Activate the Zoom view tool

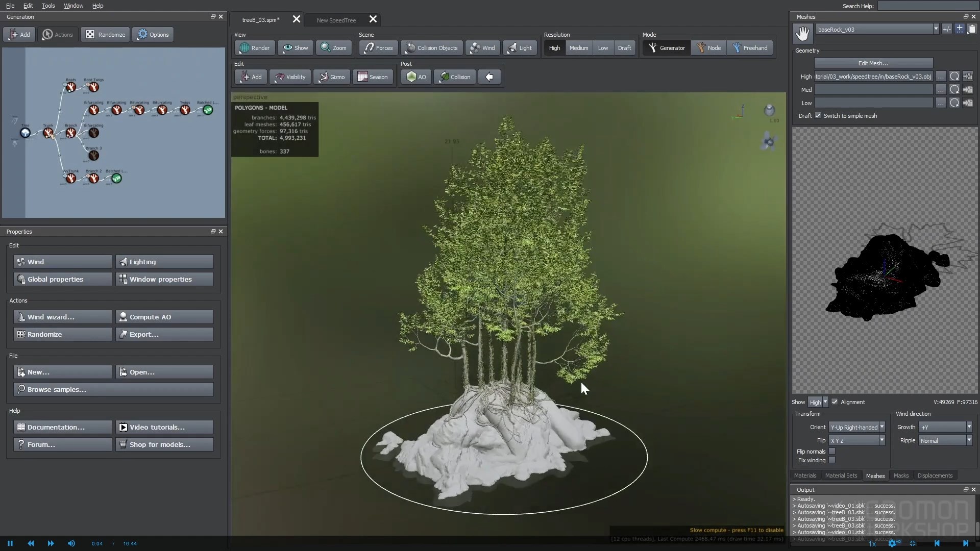(333, 47)
